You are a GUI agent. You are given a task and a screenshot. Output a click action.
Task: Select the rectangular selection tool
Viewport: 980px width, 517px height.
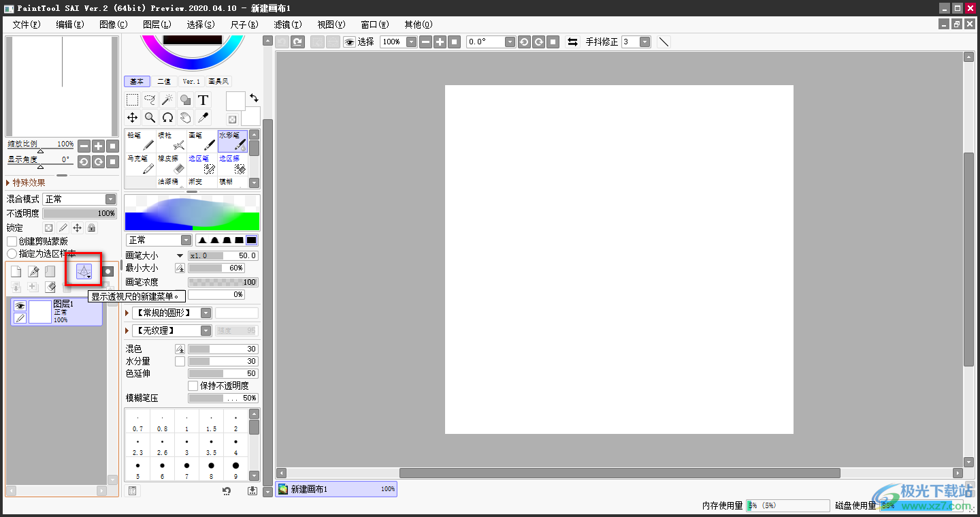point(133,100)
